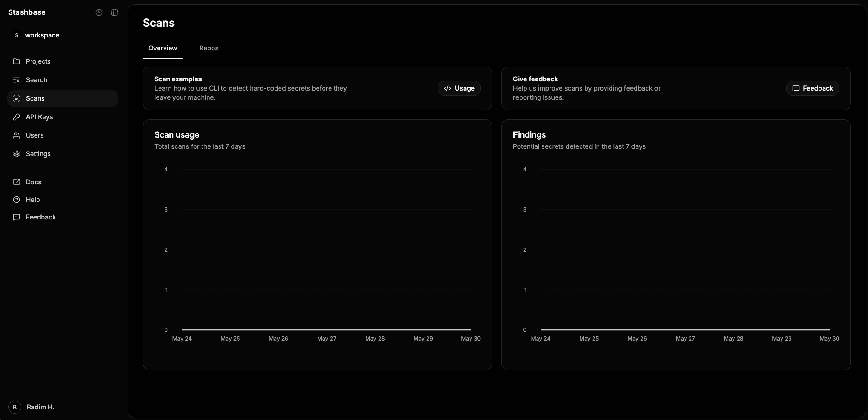Click May 26 label on Findings chart
Screen dimensions: 868x420
click(x=637, y=339)
